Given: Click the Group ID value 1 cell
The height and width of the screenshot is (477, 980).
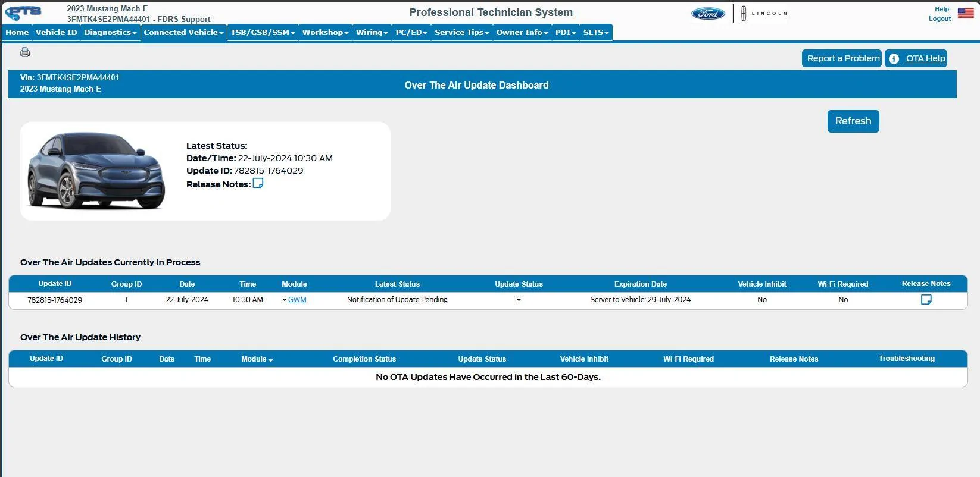Looking at the screenshot, I should coord(126,300).
